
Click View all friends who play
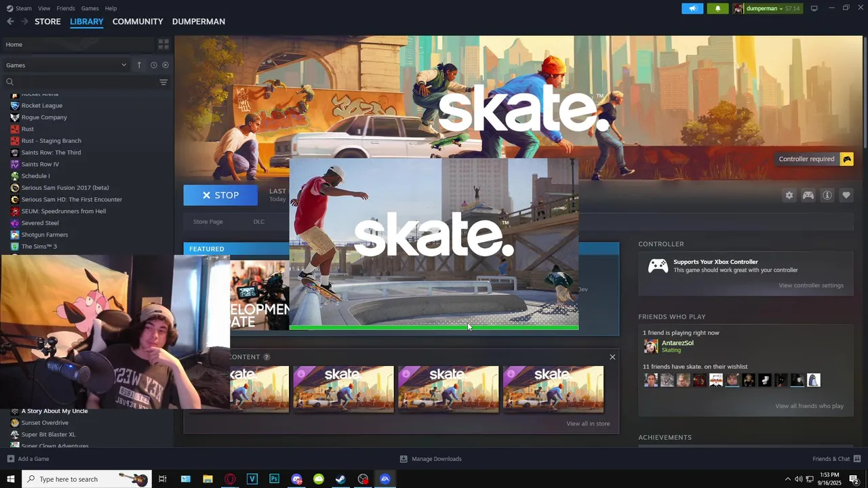(810, 406)
